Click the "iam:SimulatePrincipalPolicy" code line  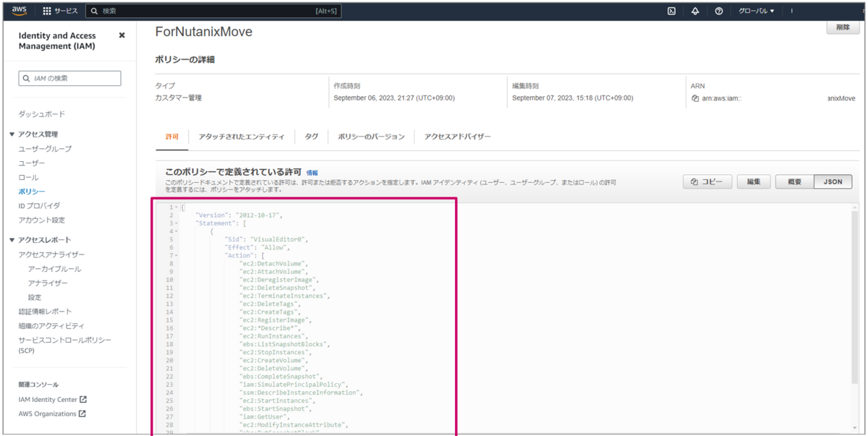[x=294, y=385]
